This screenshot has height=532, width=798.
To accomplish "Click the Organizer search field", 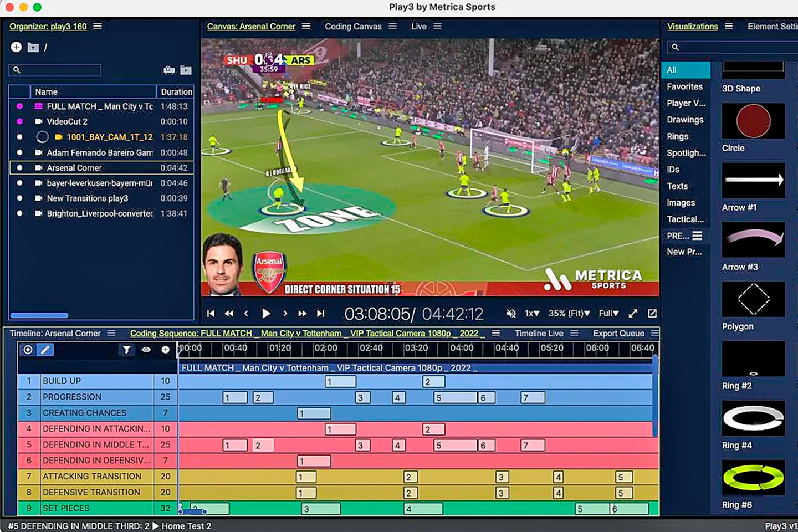I will coord(55,70).
